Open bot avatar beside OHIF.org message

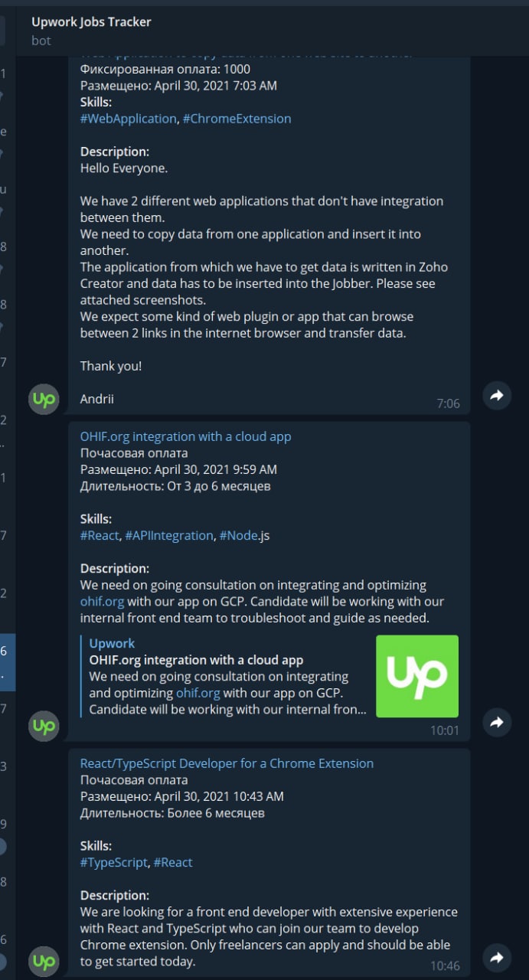pyautogui.click(x=44, y=726)
